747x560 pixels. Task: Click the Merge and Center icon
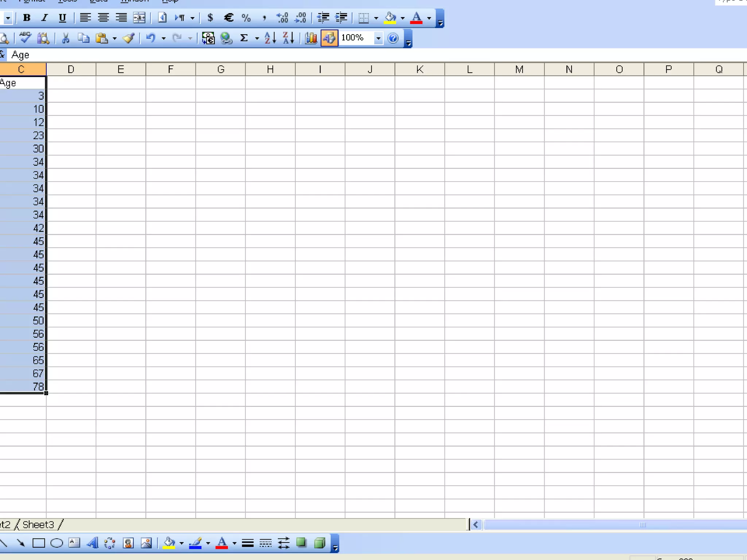(x=139, y=17)
